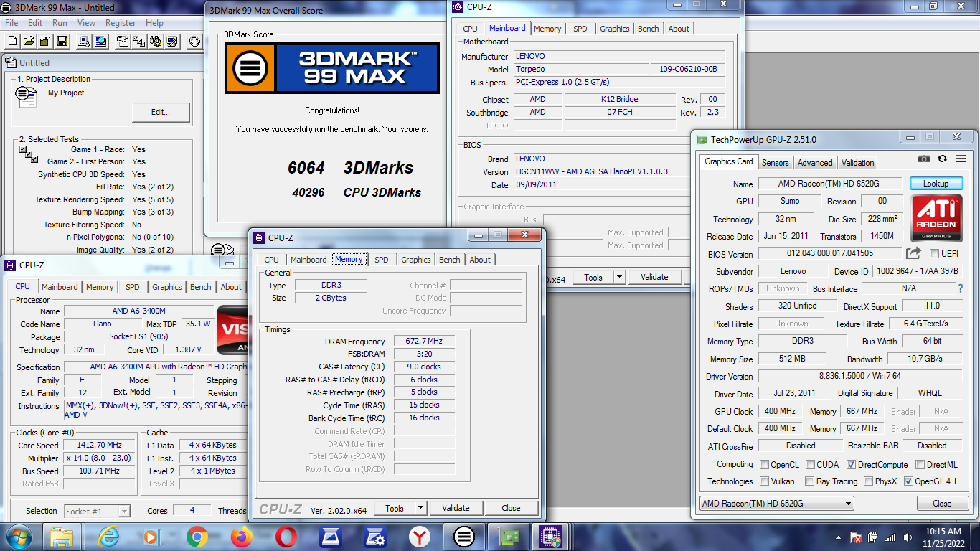Open the Windows Start button

click(18, 537)
